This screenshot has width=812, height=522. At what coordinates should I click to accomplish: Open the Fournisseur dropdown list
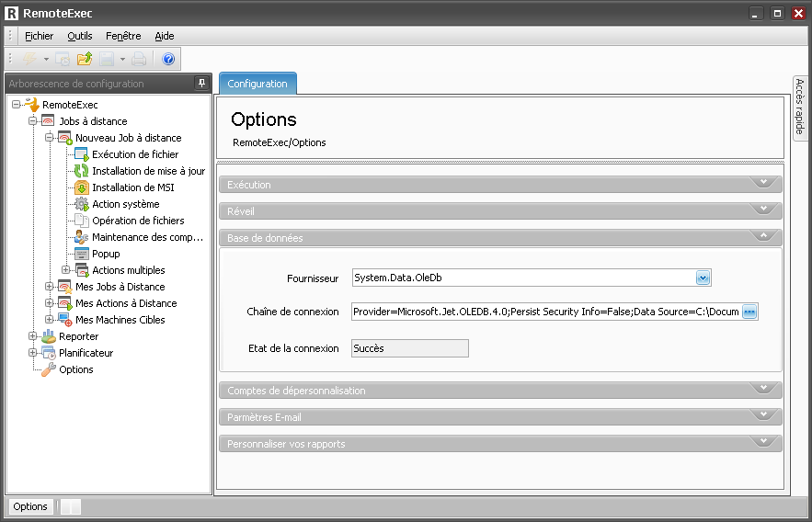[x=703, y=278]
